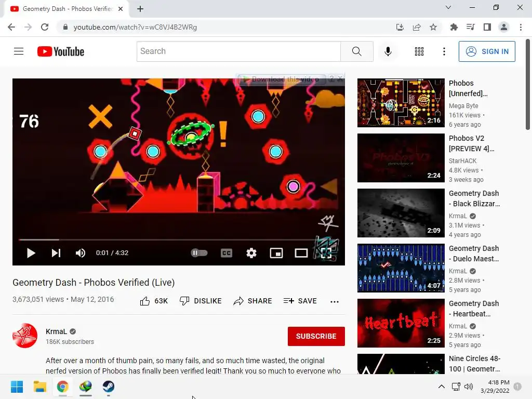
Task: Open download overlay help question mark
Action: click(x=331, y=79)
